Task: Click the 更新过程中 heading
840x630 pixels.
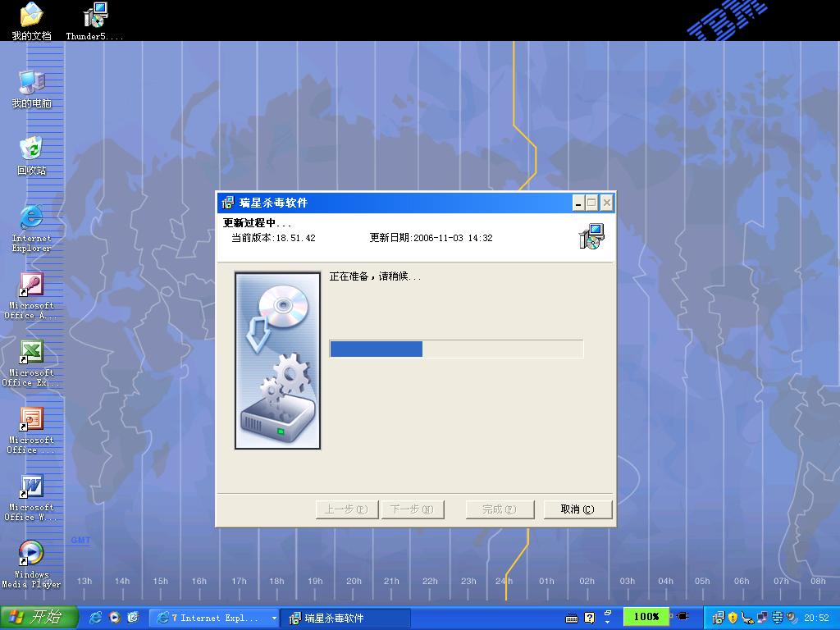Action: pyautogui.click(x=257, y=223)
